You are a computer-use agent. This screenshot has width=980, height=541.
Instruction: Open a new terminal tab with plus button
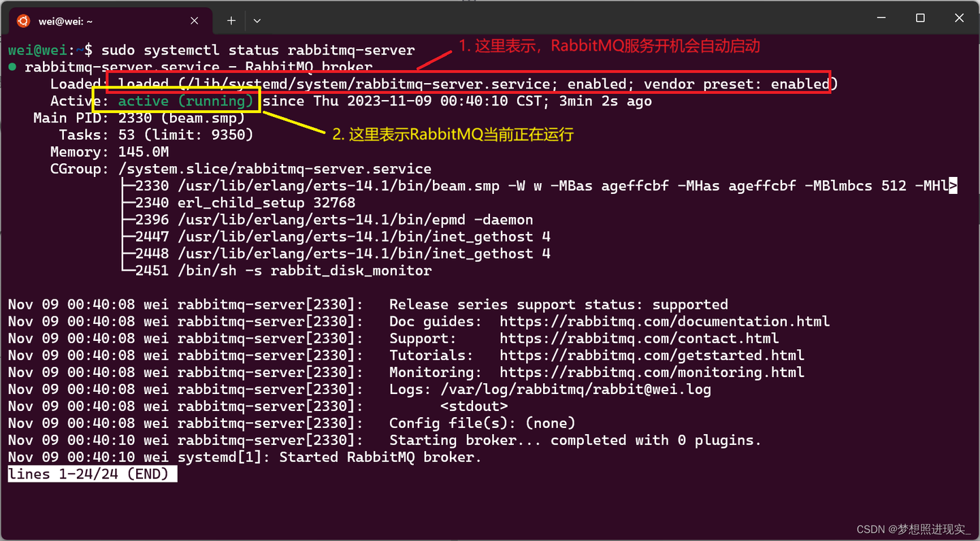tap(231, 20)
